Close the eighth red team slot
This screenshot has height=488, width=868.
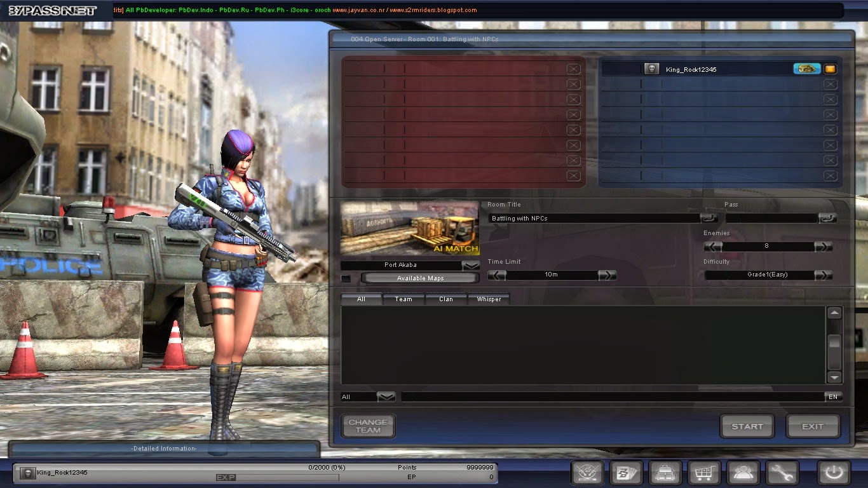point(573,175)
